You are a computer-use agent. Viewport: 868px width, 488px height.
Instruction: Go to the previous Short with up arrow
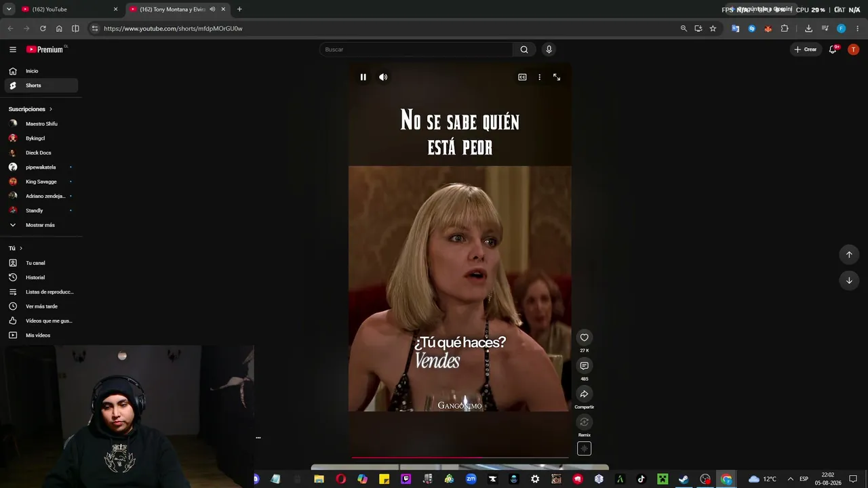coord(849,254)
